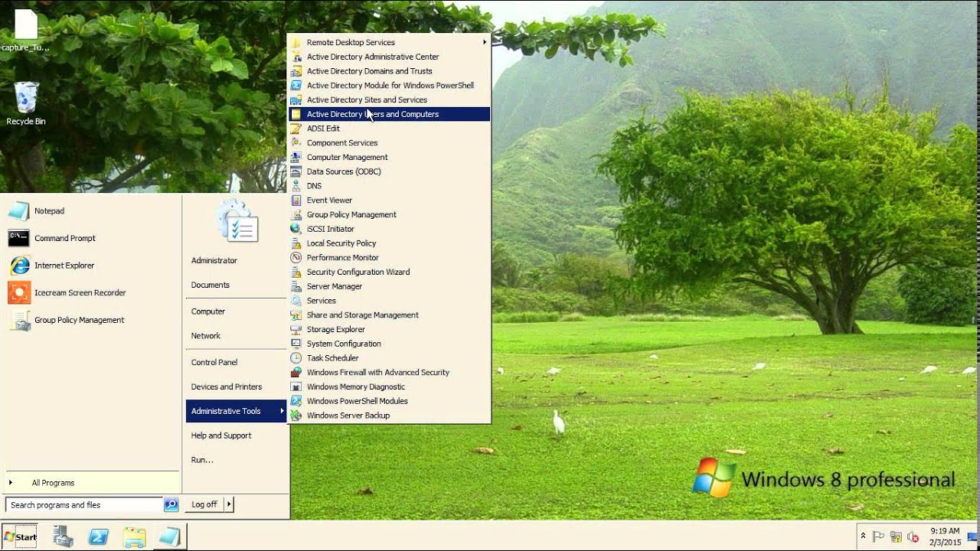
Task: Click the Action Center flag in tray
Action: (x=879, y=536)
